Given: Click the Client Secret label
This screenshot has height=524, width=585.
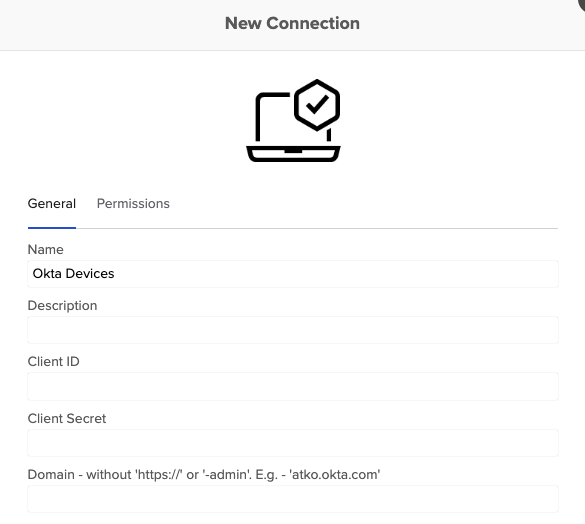Looking at the screenshot, I should (x=67, y=418).
